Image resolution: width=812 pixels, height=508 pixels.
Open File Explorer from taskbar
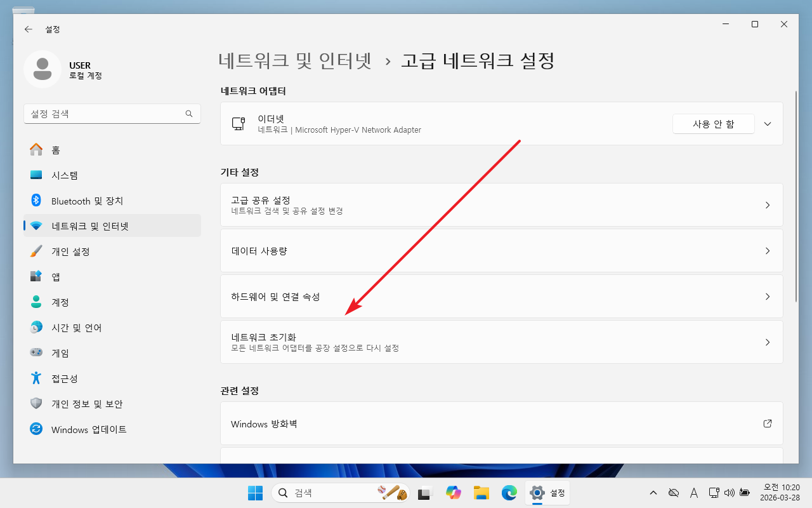point(481,493)
